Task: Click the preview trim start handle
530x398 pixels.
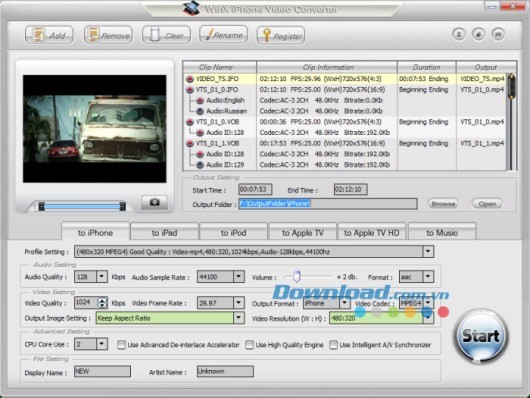Action: coord(42,206)
